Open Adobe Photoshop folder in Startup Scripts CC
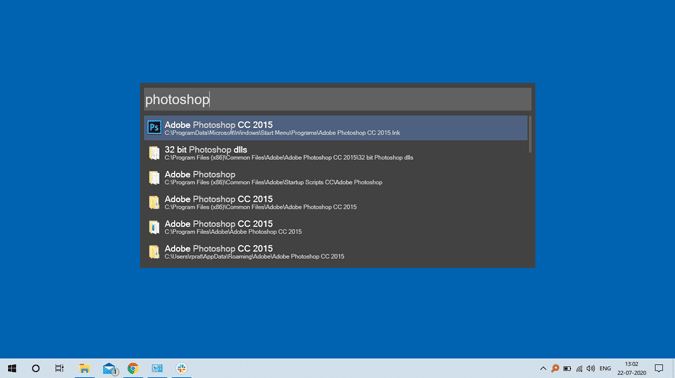This screenshot has width=675, height=378. coord(336,177)
